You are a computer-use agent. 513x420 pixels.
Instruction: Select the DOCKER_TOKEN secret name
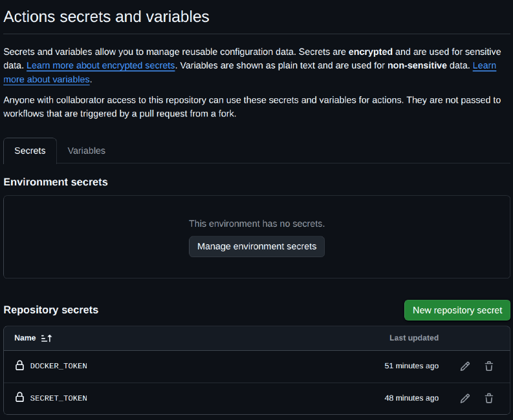tap(59, 366)
